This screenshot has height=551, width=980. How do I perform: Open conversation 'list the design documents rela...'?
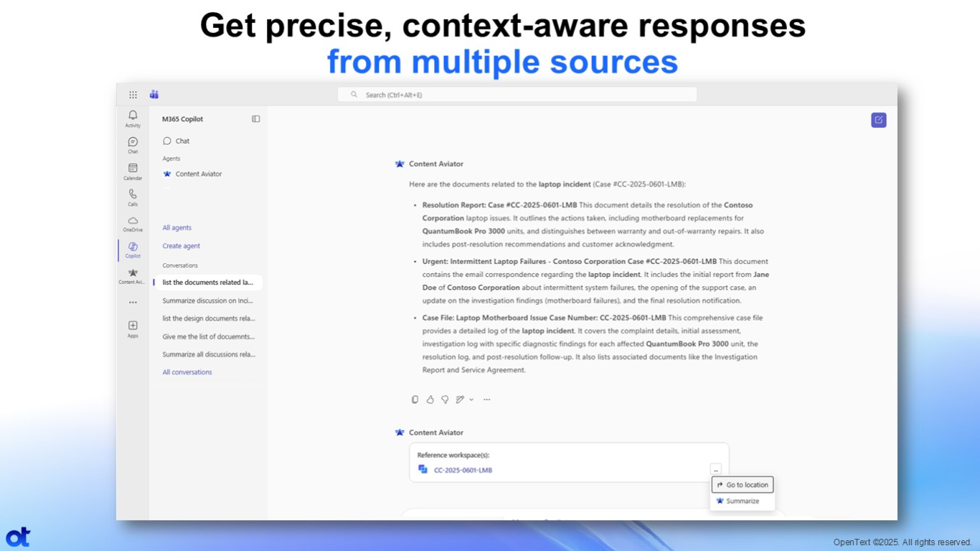pyautogui.click(x=208, y=319)
